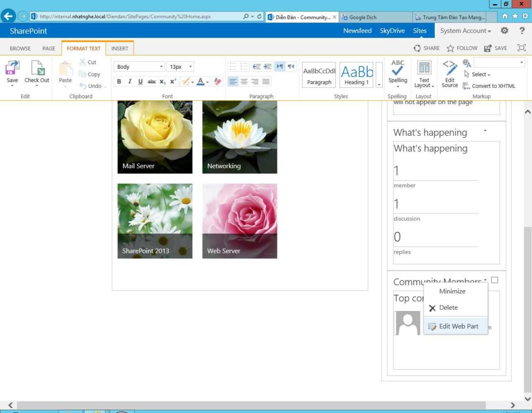The image size is (532, 413).
Task: Click the Edit Source icon
Action: point(450,68)
